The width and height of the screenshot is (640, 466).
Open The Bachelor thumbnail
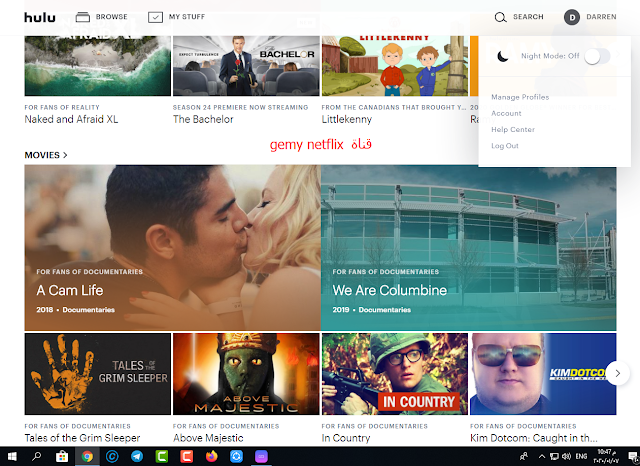(246, 66)
